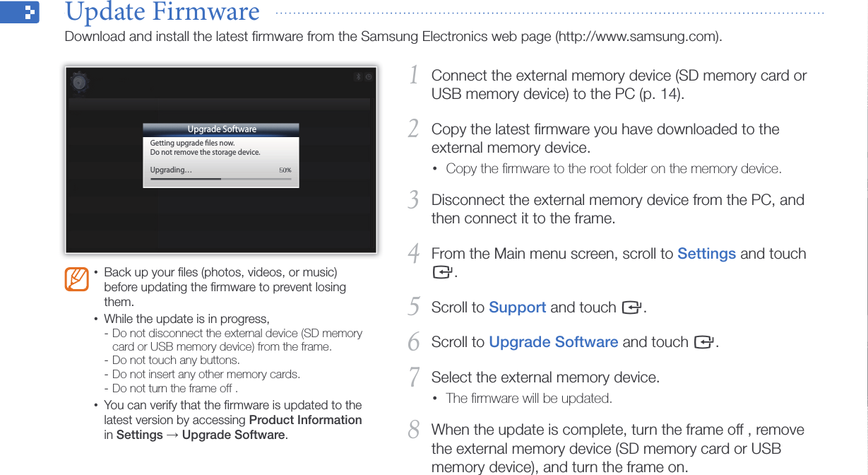
Task: Click the Bluetooth icon in the frame screenshot
Action: click(x=358, y=77)
